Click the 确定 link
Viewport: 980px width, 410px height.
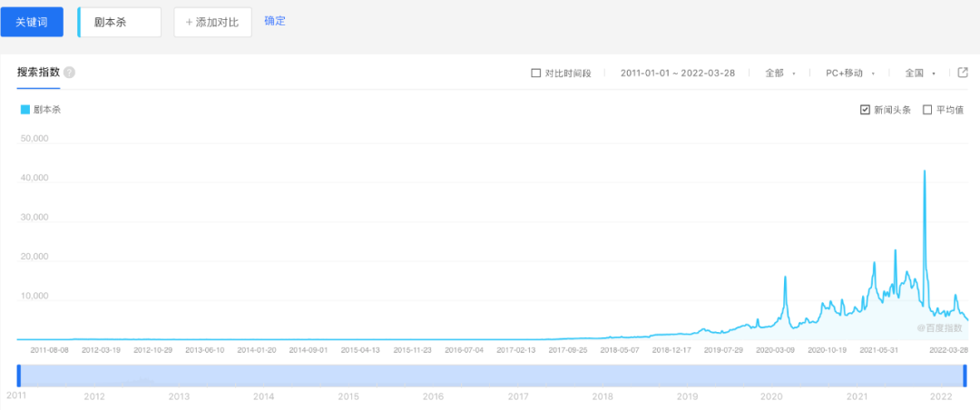pos(275,21)
